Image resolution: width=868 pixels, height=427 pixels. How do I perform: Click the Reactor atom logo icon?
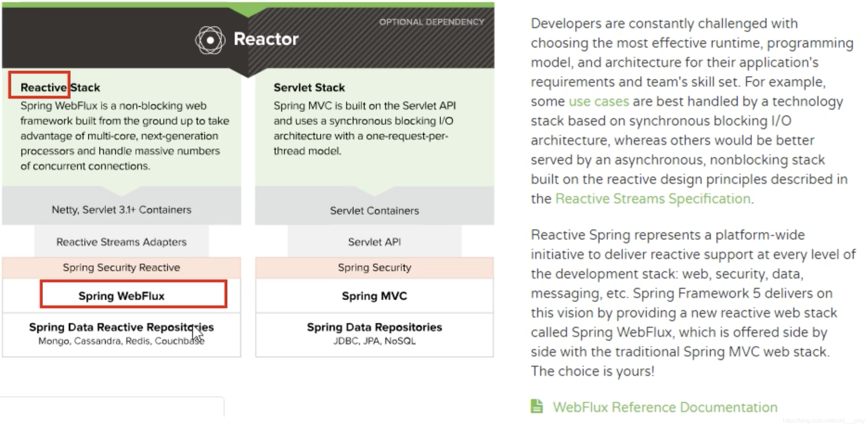pyautogui.click(x=210, y=40)
